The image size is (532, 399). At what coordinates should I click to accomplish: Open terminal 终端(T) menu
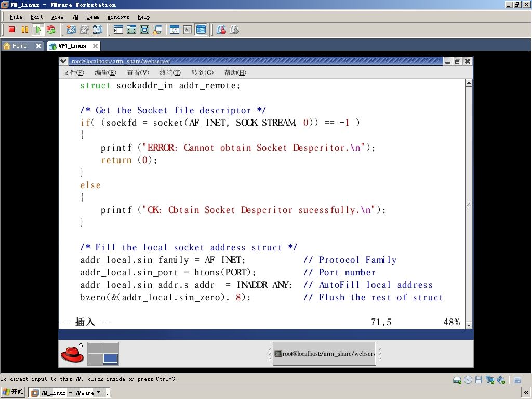(x=170, y=73)
